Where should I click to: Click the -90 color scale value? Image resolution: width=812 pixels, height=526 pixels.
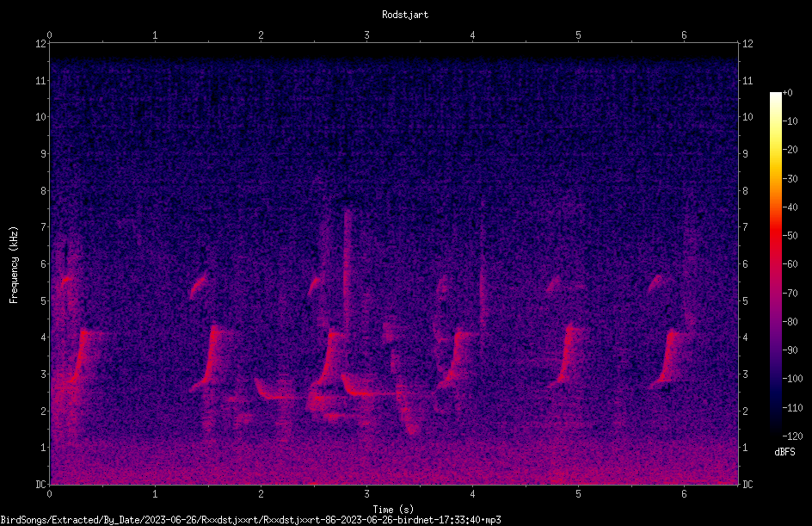tap(790, 350)
